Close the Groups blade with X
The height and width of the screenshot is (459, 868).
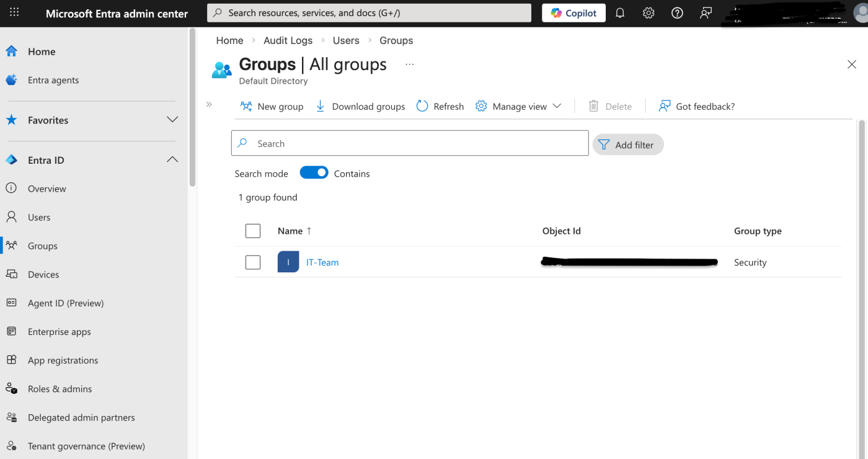(852, 65)
